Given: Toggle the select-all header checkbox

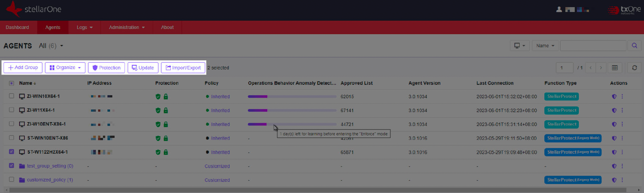Looking at the screenshot, I should (12, 83).
